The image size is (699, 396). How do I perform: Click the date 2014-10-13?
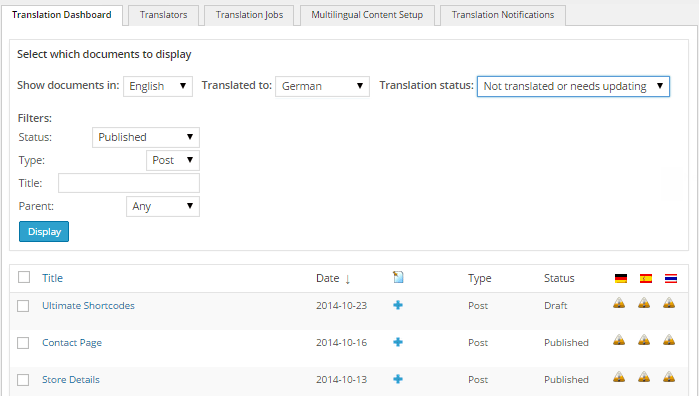[x=341, y=380]
